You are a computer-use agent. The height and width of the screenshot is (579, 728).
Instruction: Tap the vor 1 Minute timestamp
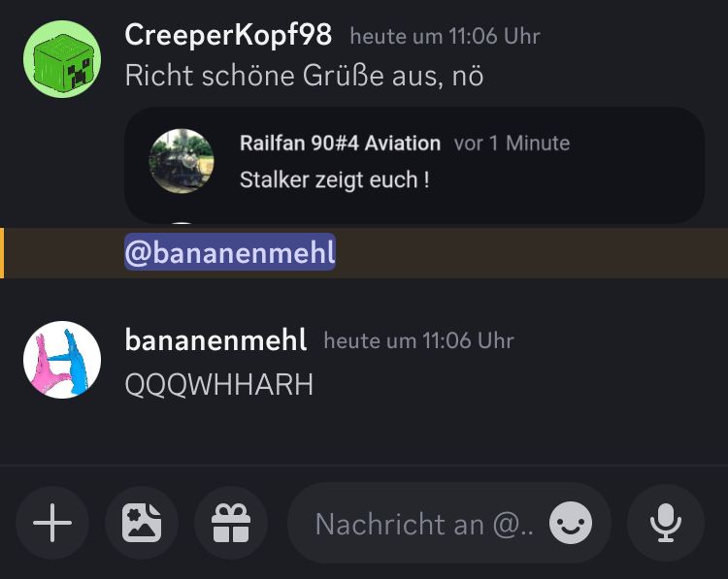click(513, 143)
